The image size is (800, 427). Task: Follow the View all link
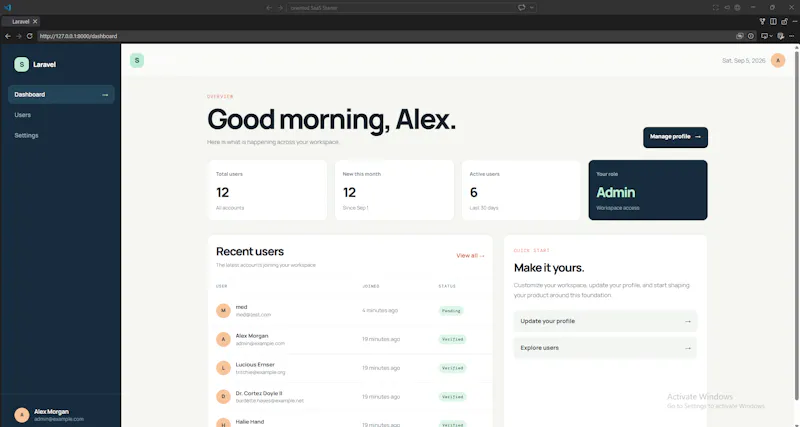pos(470,256)
